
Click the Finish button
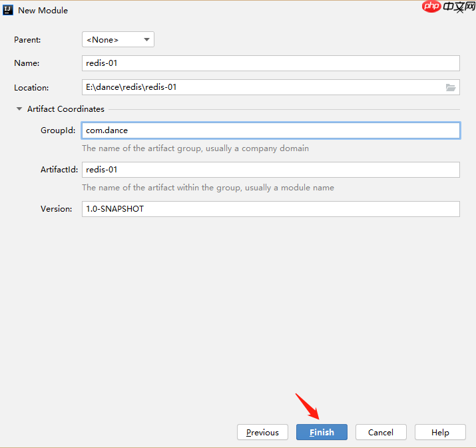[322, 432]
